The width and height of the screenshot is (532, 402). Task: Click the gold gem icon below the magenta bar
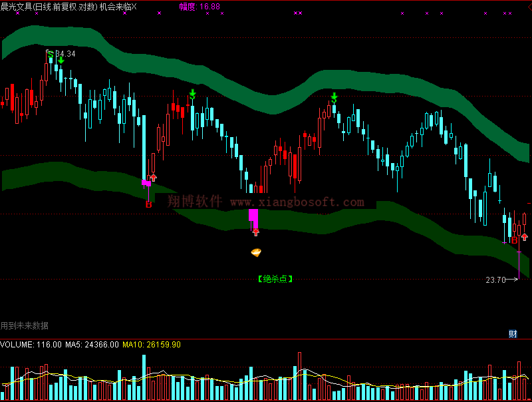pyautogui.click(x=256, y=252)
